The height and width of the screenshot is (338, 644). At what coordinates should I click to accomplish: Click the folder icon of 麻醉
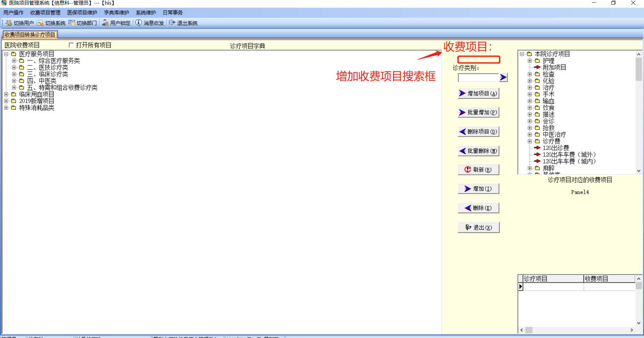(x=537, y=168)
